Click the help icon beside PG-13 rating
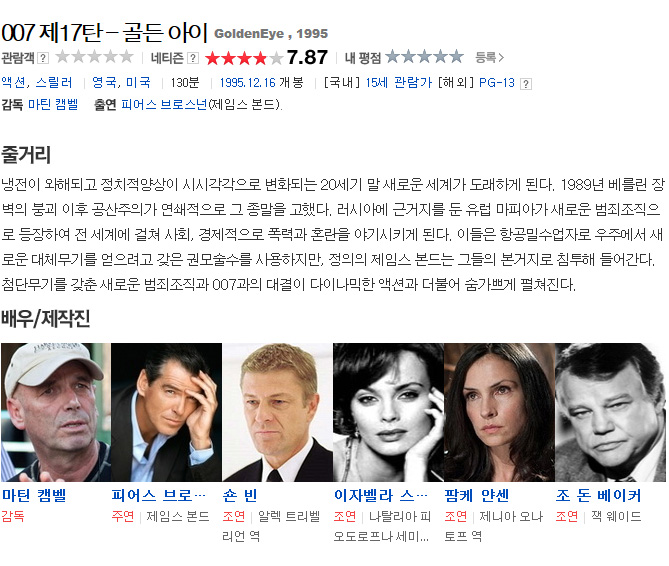This screenshot has height=566, width=669. (x=526, y=84)
